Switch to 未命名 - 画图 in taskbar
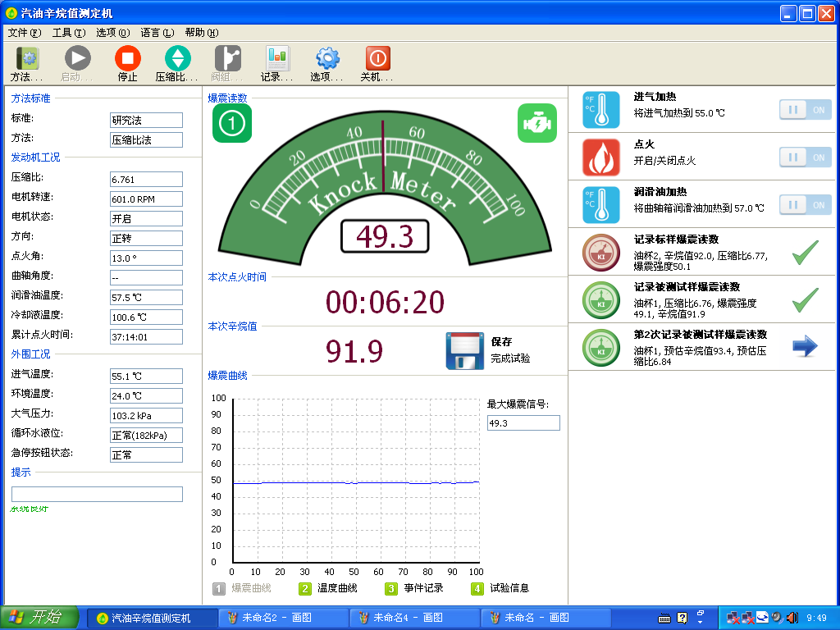840x630 pixels. click(546, 618)
